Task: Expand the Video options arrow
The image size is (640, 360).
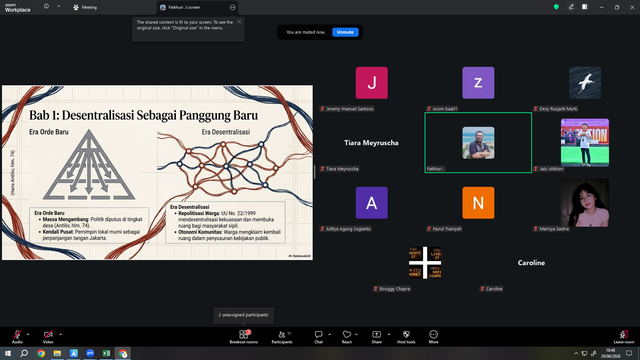Action: (60, 334)
